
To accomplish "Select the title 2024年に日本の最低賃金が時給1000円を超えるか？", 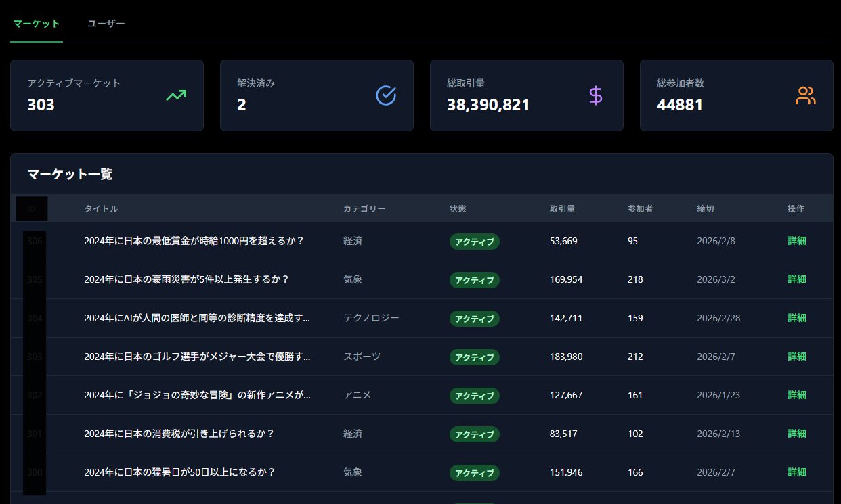I will click(194, 241).
